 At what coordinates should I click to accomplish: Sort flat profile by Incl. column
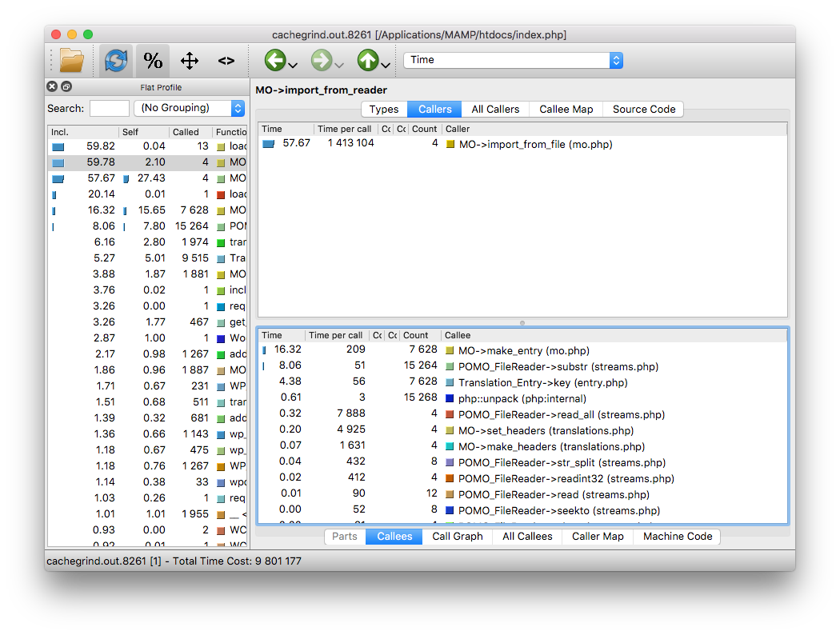coord(83,132)
